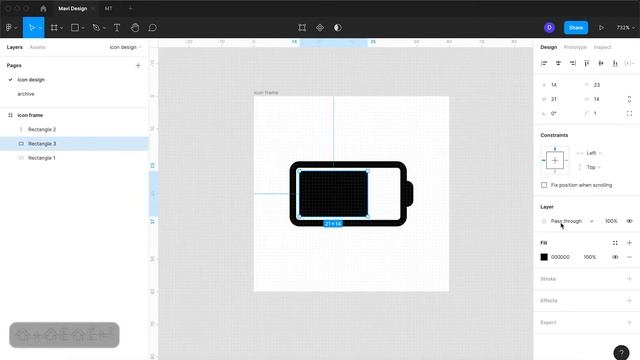This screenshot has width=640, height=360.
Task: Switch to the Assets tab
Action: [38, 47]
